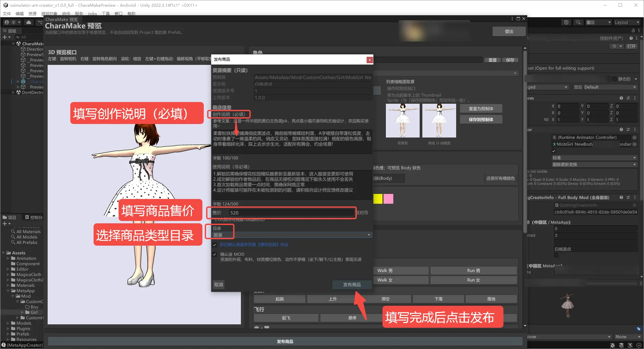Viewport: 644px width, 349px height.
Task: Open the 文件 menu
Action: [x=7, y=14]
